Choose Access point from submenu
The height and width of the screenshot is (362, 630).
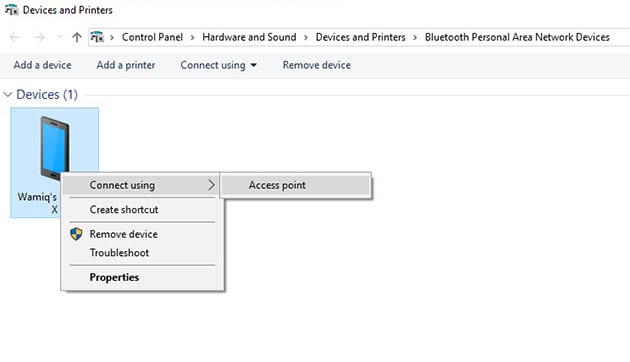click(296, 185)
